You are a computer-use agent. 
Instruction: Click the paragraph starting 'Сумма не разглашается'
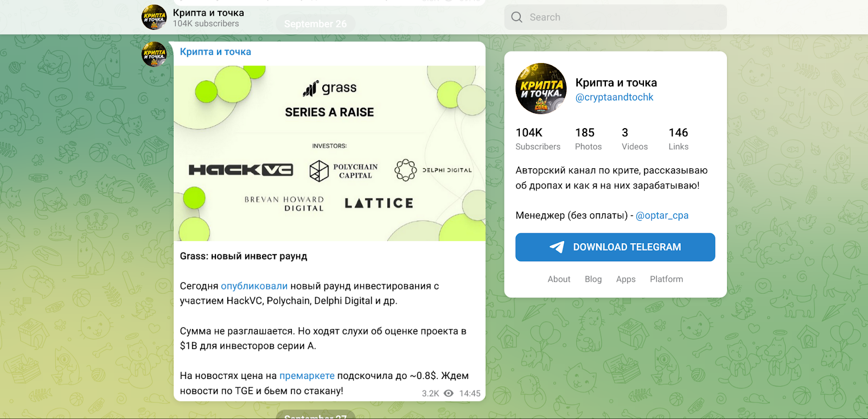tap(323, 338)
